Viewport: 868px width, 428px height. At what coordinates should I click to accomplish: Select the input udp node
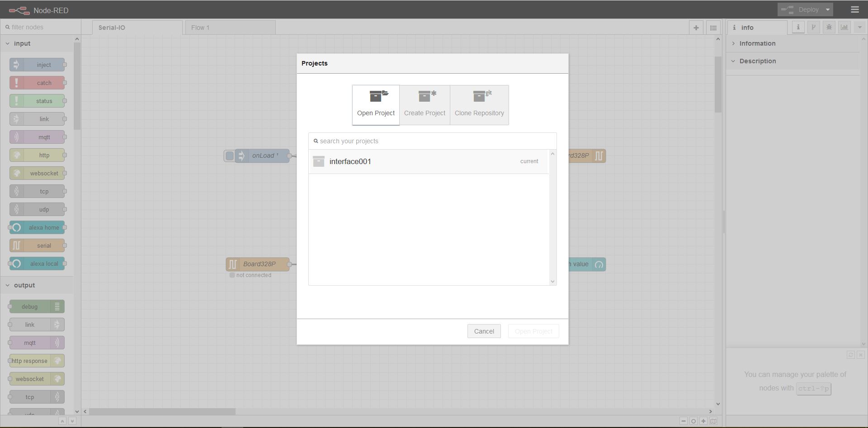[x=37, y=209]
